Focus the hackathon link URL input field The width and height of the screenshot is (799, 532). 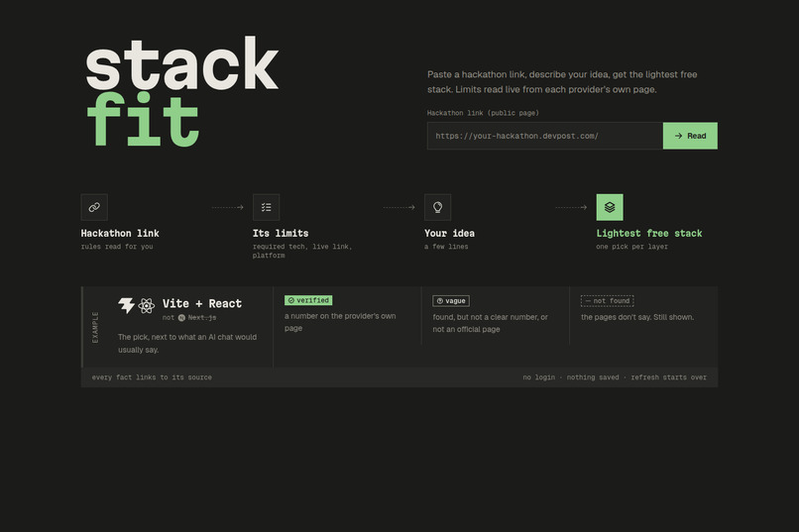tap(544, 136)
